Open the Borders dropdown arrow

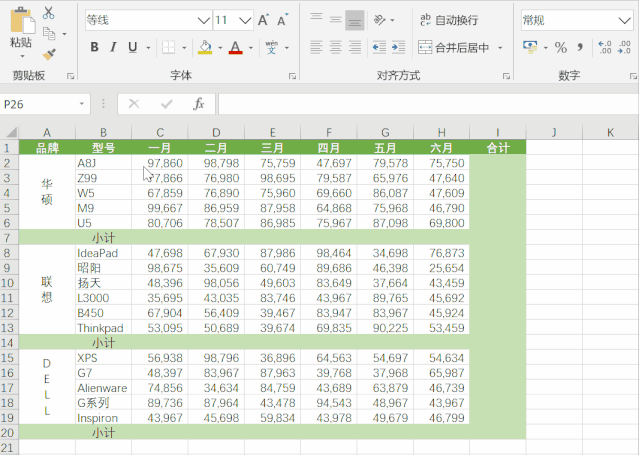184,48
